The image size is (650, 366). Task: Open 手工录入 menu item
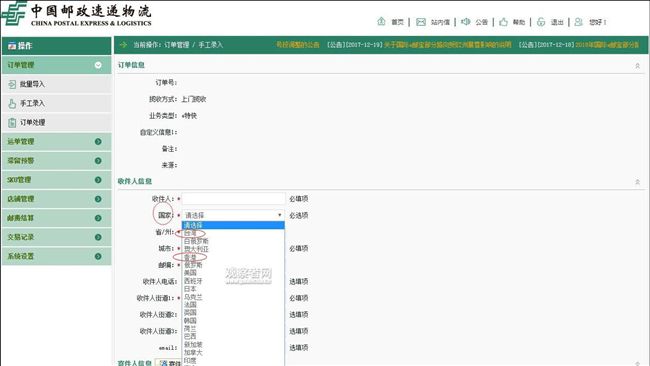click(57, 103)
